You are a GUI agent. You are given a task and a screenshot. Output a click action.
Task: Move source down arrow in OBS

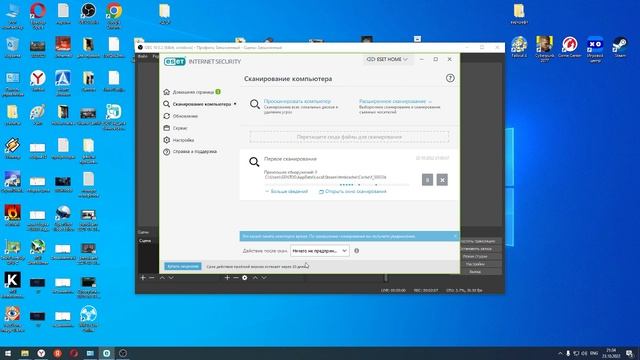point(264,278)
